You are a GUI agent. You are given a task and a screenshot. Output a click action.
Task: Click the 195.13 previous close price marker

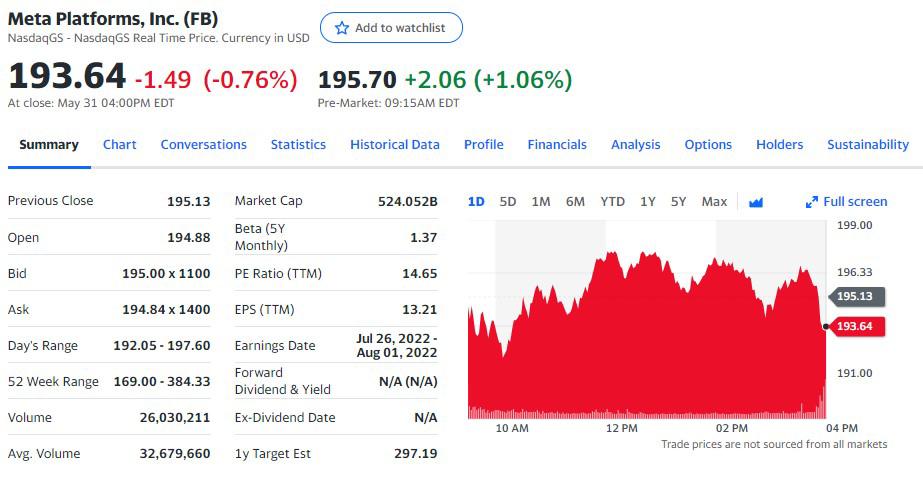[x=856, y=296]
